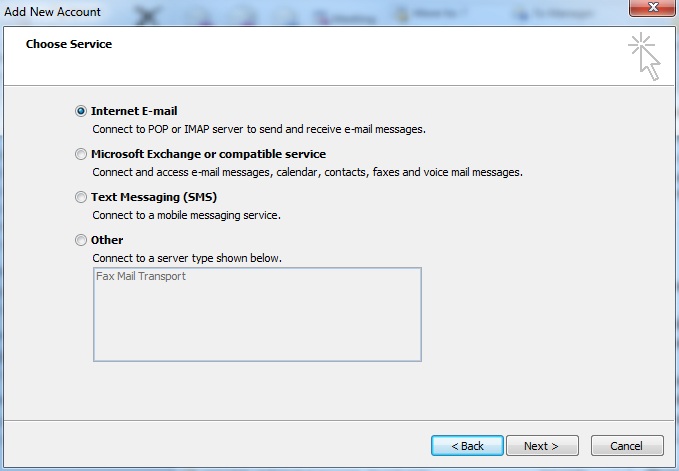
Task: Click the Microsoft Exchange or compatible service label
Action: click(208, 154)
